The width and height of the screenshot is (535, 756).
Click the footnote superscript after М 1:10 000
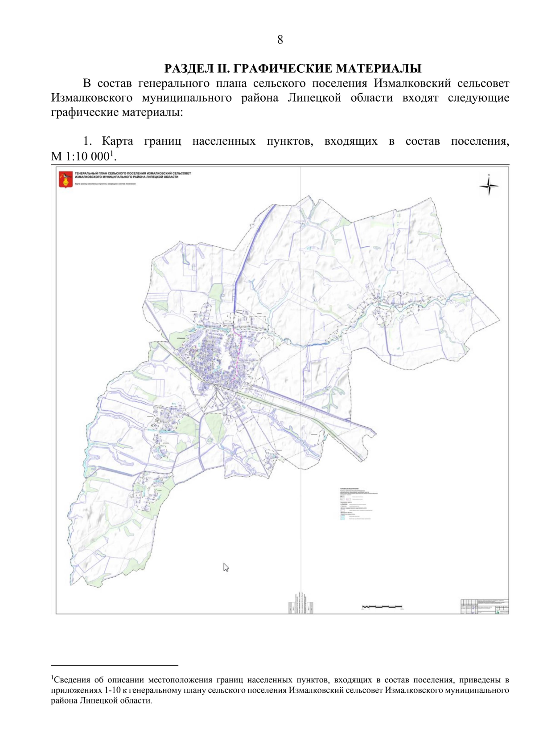[x=112, y=153]
